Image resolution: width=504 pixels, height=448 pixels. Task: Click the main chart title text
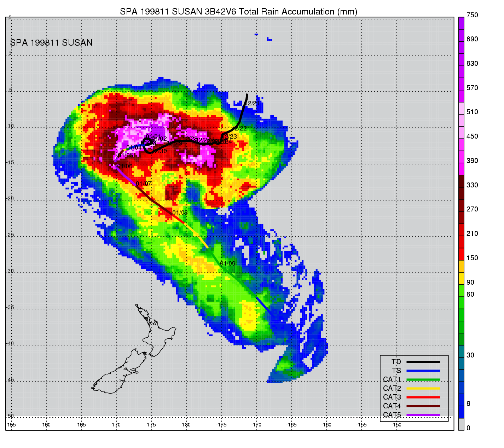tap(238, 12)
